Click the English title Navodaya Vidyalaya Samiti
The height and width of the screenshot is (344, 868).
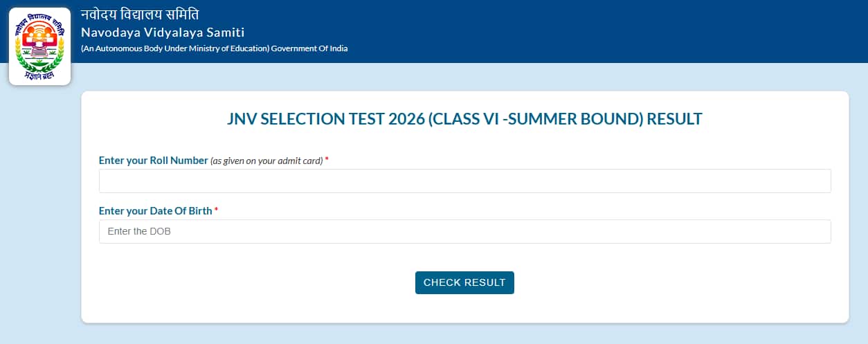click(163, 32)
